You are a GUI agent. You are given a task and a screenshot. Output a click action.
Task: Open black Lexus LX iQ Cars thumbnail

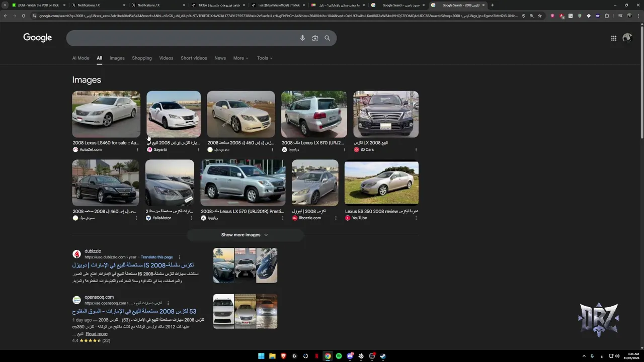[x=386, y=114]
